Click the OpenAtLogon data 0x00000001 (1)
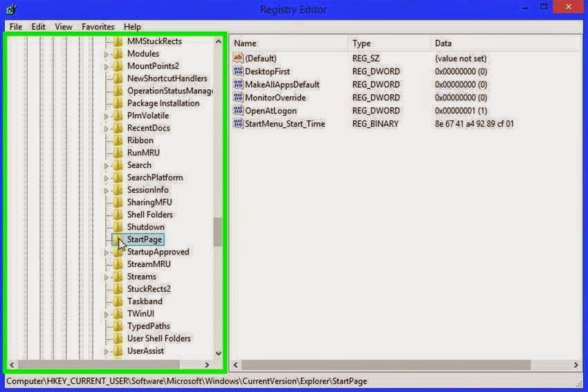 [x=461, y=111]
